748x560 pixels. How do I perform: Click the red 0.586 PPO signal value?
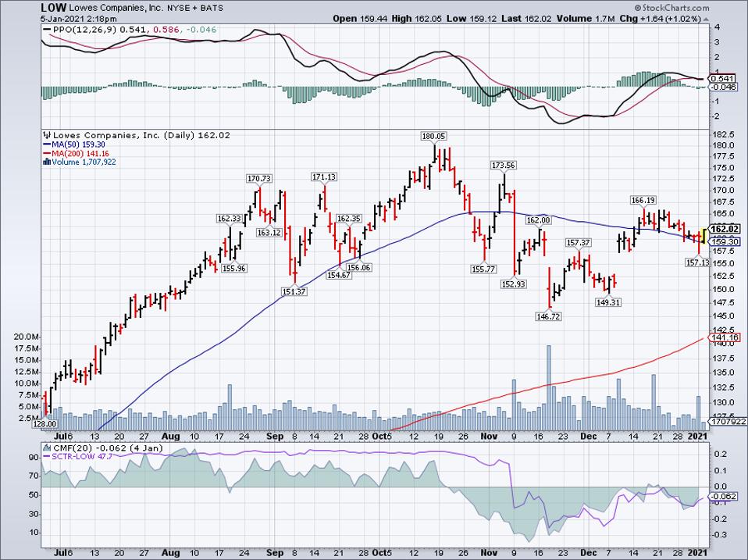pos(166,30)
